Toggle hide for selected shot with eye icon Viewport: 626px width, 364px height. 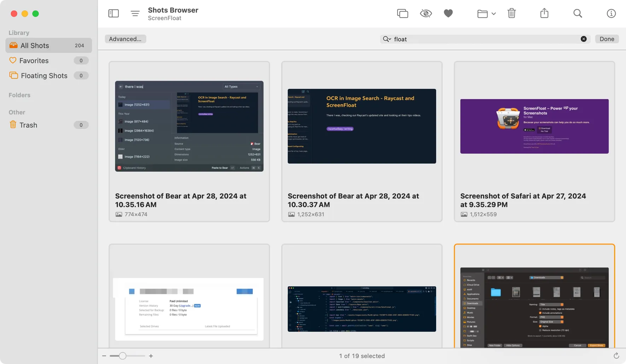(425, 13)
